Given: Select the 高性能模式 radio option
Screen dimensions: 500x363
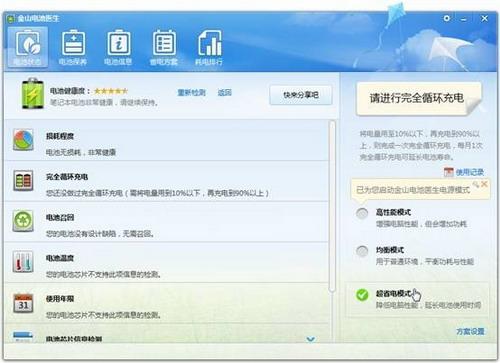Looking at the screenshot, I should pyautogui.click(x=362, y=213).
